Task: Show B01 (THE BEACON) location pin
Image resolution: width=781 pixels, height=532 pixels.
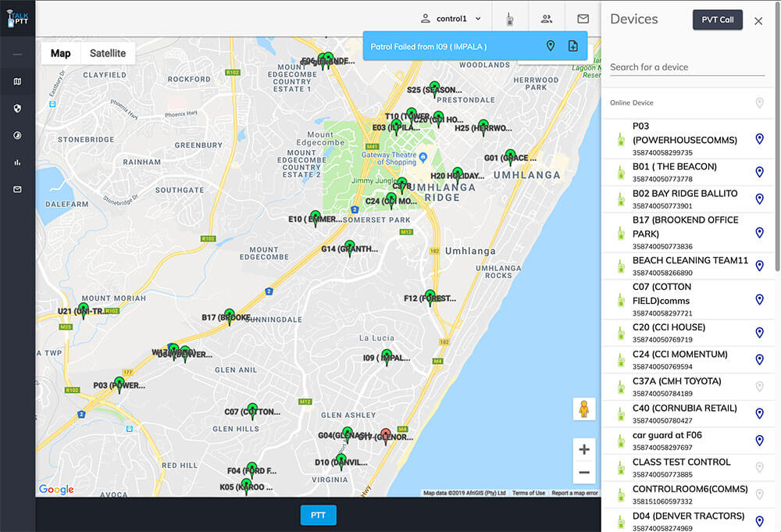Action: tap(759, 173)
